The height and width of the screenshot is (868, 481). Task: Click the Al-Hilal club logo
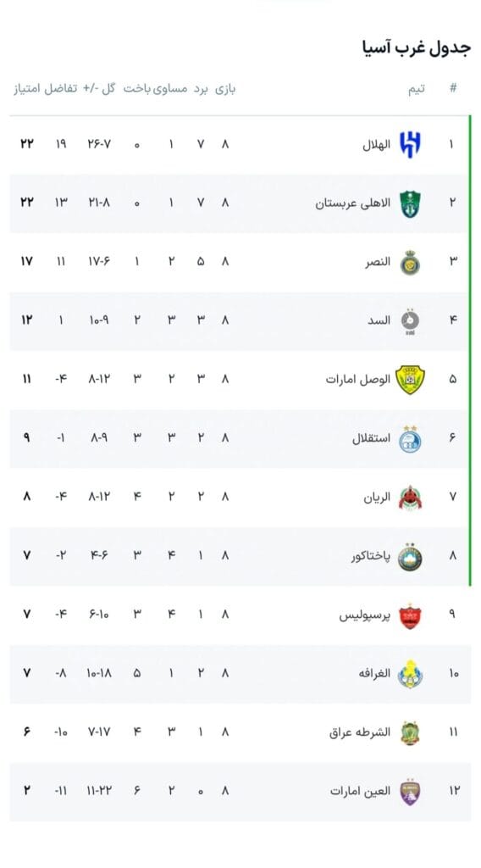pos(410,144)
